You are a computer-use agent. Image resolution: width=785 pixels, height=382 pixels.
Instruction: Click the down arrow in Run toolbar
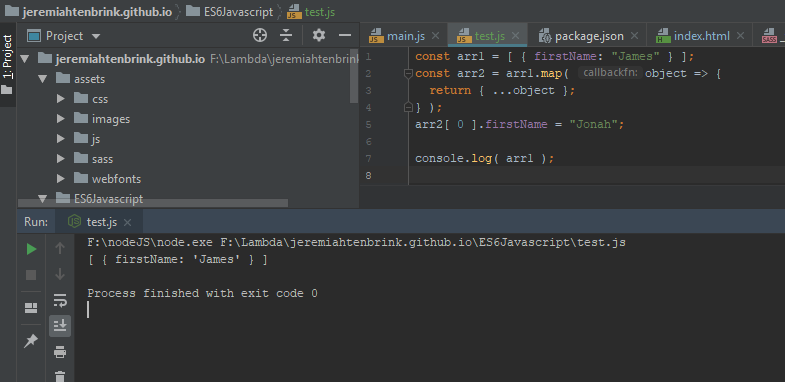(x=60, y=274)
